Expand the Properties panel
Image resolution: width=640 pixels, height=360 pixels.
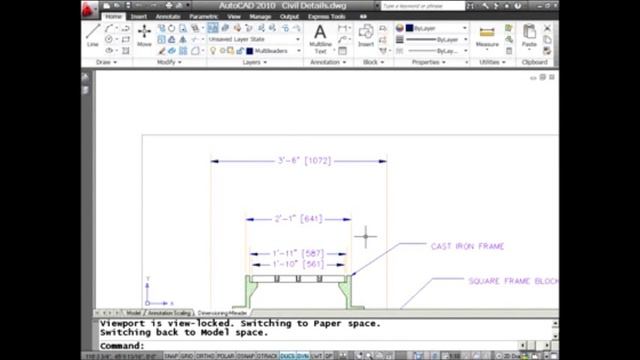tap(429, 62)
